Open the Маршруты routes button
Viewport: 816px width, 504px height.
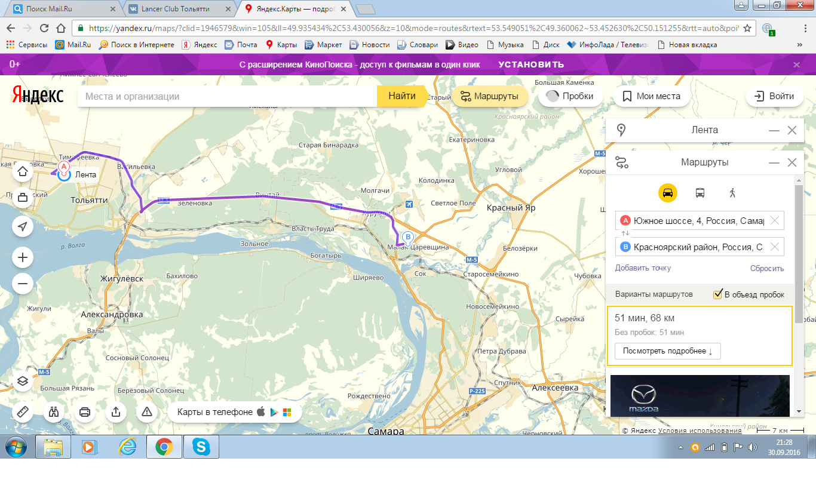coord(489,96)
